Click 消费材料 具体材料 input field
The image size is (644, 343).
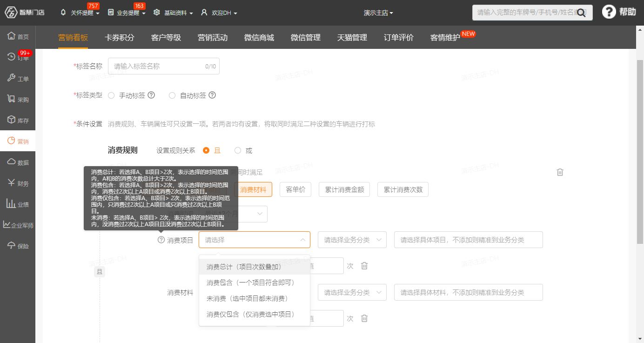[x=469, y=292]
